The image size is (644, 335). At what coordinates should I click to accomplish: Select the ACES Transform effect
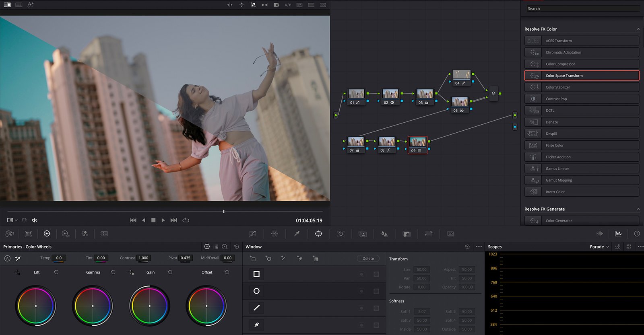point(582,41)
